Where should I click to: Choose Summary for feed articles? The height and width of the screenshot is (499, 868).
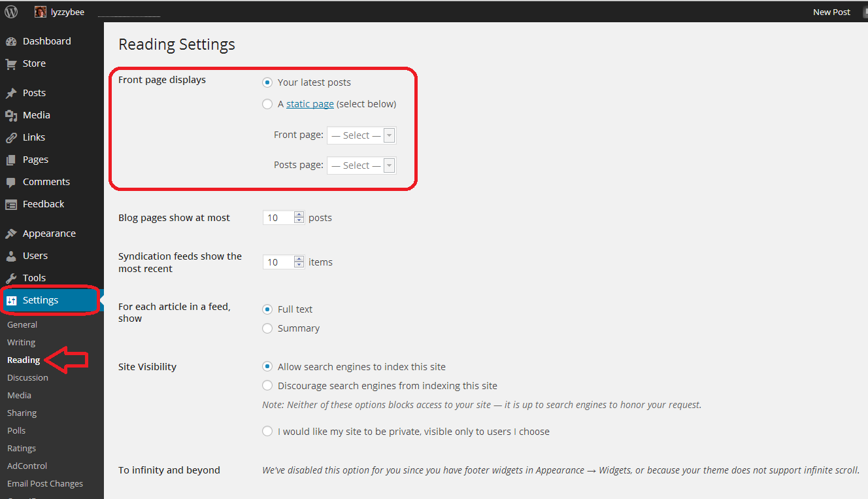pyautogui.click(x=267, y=328)
